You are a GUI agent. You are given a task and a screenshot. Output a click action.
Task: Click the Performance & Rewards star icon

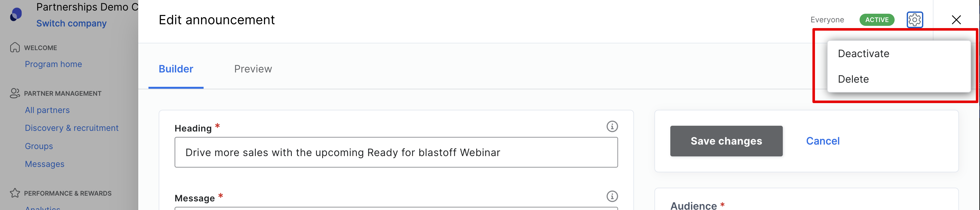tap(15, 193)
